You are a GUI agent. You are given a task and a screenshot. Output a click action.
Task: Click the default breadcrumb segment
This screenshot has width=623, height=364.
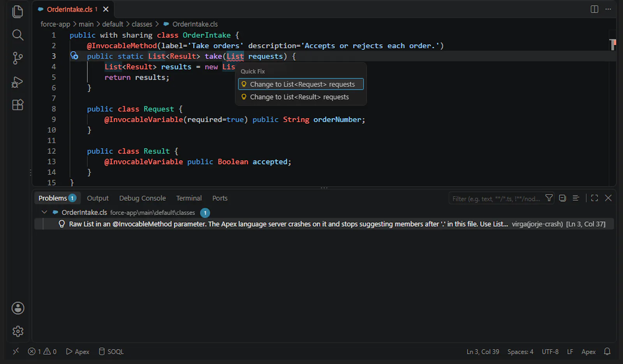113,24
